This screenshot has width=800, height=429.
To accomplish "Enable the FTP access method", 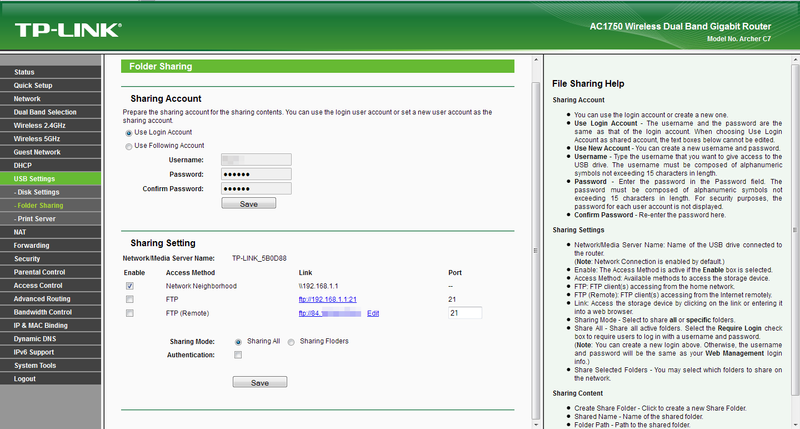I will (x=130, y=299).
